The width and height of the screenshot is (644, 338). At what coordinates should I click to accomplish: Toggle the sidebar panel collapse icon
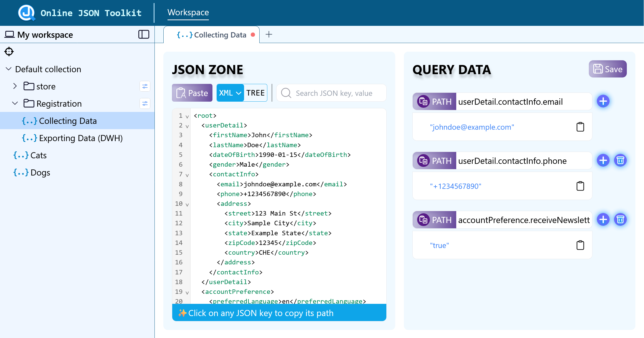tap(144, 34)
